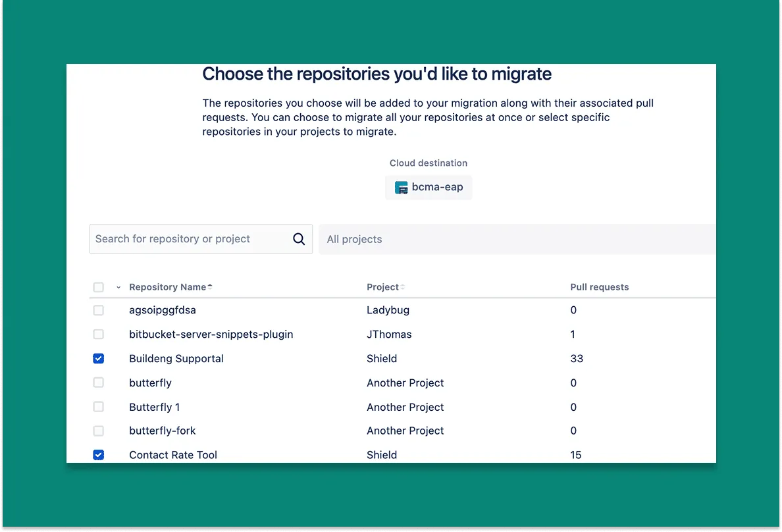Viewport: 782px width, 532px height.
Task: Toggle the select-all repositories checkbox
Action: coord(99,287)
